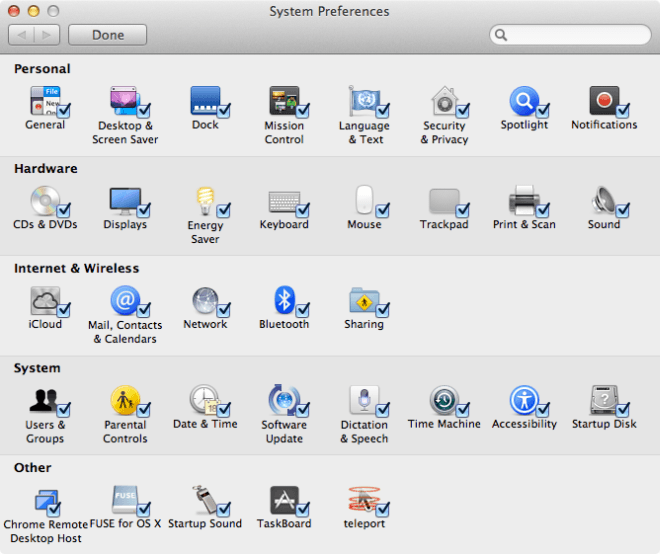Image resolution: width=660 pixels, height=554 pixels.
Task: Click the Displays monitor icon
Action: [125, 200]
